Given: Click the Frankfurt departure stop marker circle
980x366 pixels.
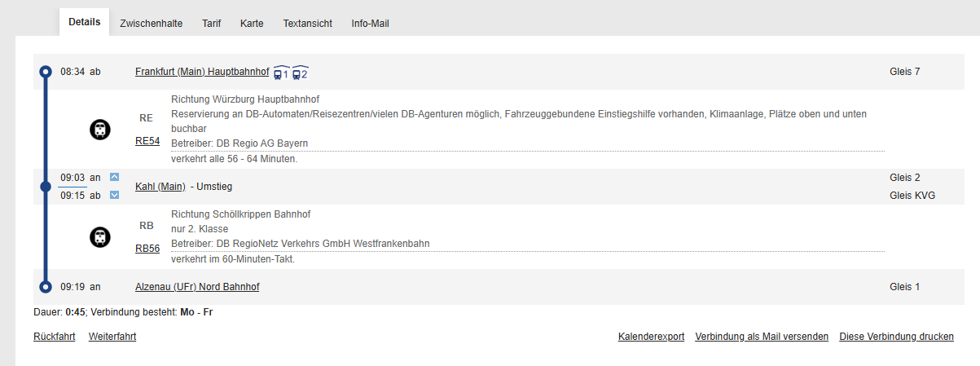Looking at the screenshot, I should coord(46,72).
